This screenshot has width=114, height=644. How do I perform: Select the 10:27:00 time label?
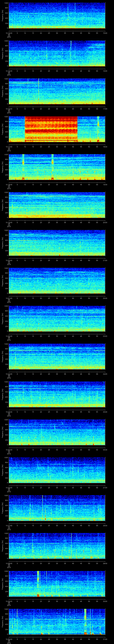coord(9,525)
